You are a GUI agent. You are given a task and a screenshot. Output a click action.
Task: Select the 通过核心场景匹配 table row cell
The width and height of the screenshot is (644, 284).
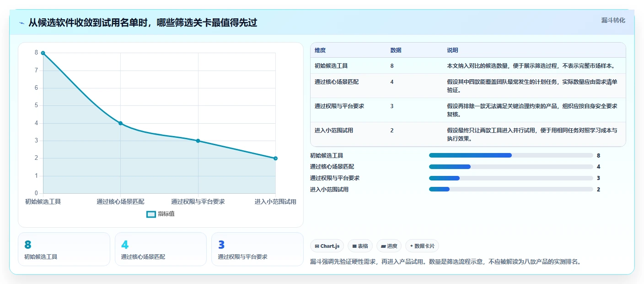[x=337, y=82]
